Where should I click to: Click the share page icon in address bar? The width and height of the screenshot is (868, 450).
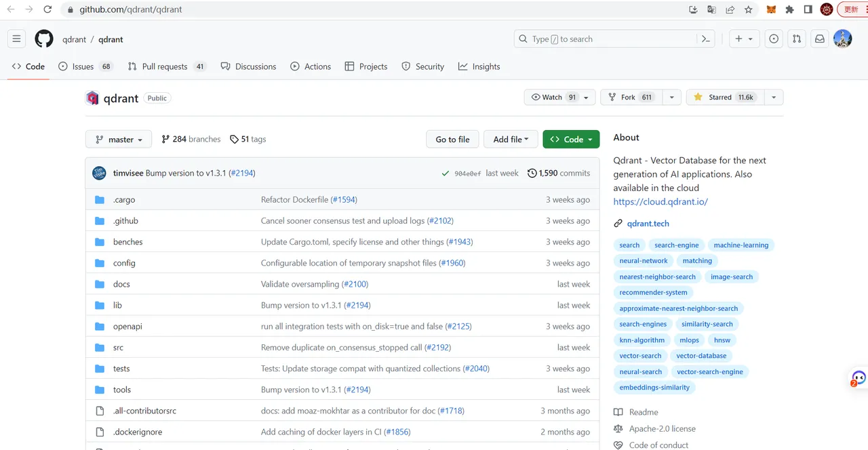[x=730, y=9]
